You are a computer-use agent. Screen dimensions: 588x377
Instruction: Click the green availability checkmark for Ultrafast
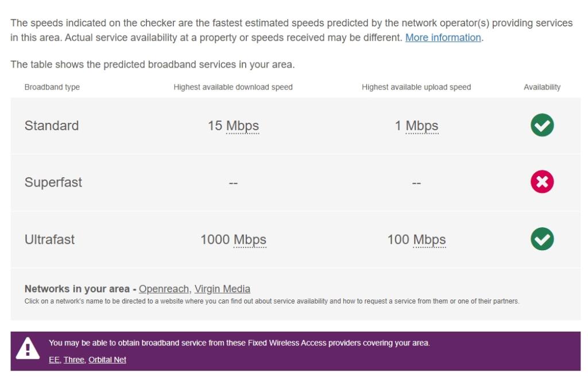(x=541, y=239)
